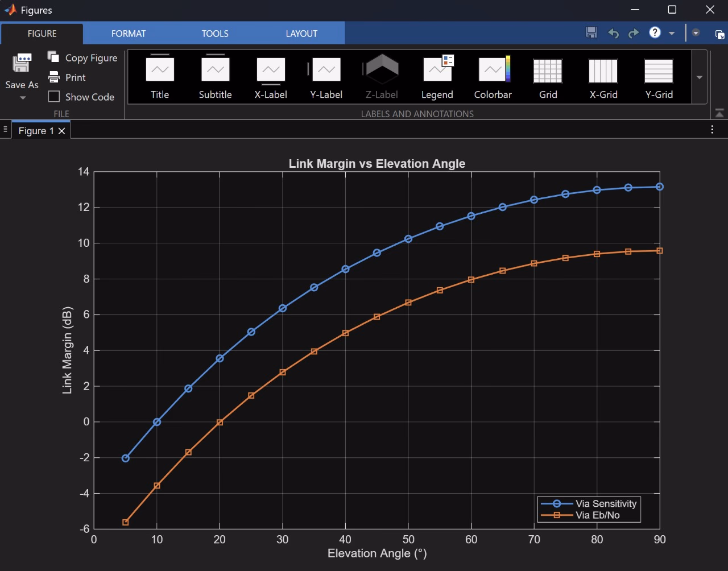728x571 pixels.
Task: Toggle the Y-Grid lines
Action: 659,77
